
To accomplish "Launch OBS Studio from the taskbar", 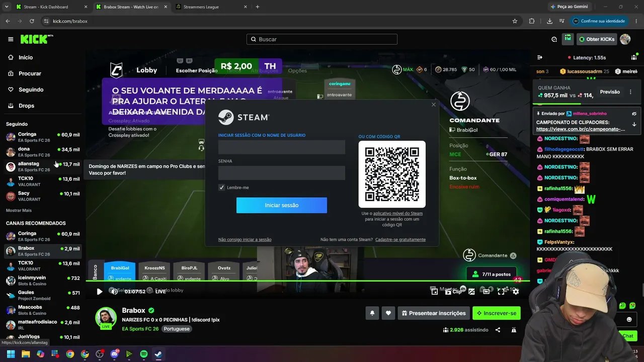I will [x=100, y=354].
